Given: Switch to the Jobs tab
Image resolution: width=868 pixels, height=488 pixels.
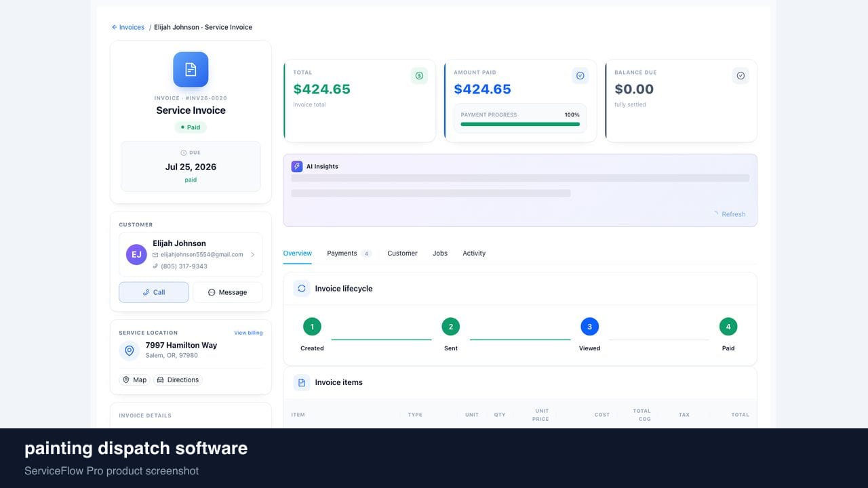Looking at the screenshot, I should coord(440,253).
